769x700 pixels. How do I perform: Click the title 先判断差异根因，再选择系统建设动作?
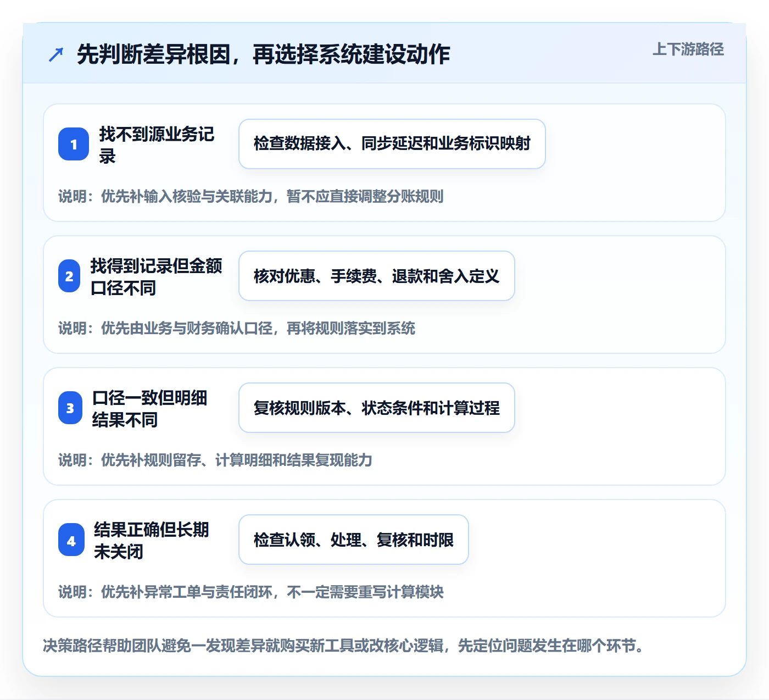click(x=263, y=54)
